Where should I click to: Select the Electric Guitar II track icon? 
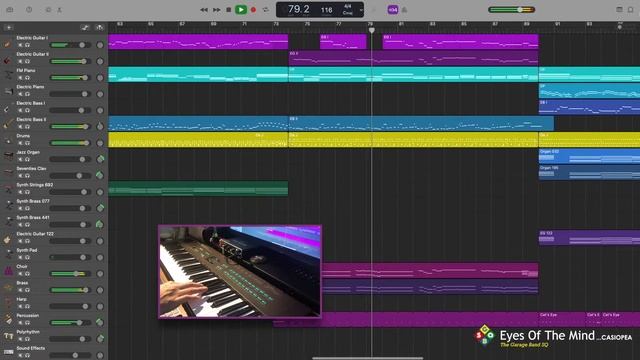tap(7, 60)
